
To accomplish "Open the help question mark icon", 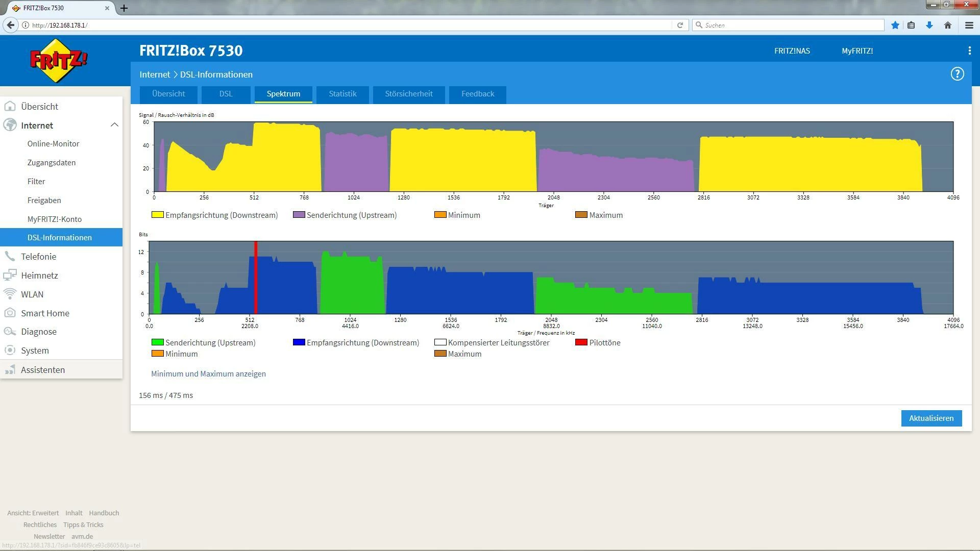I will point(957,74).
